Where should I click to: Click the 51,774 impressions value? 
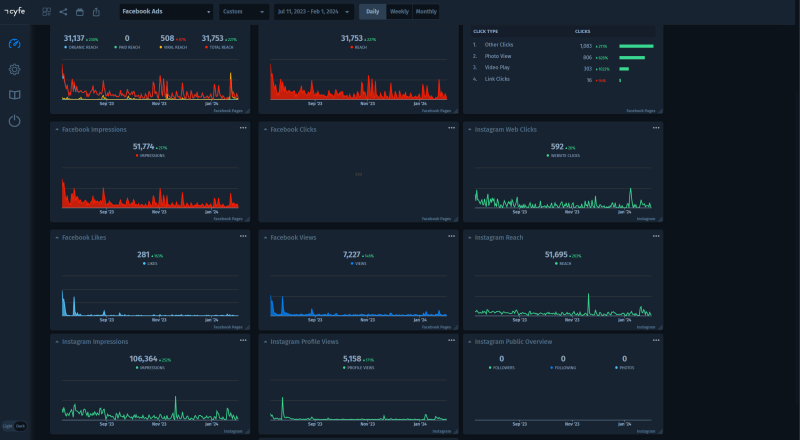(x=143, y=147)
